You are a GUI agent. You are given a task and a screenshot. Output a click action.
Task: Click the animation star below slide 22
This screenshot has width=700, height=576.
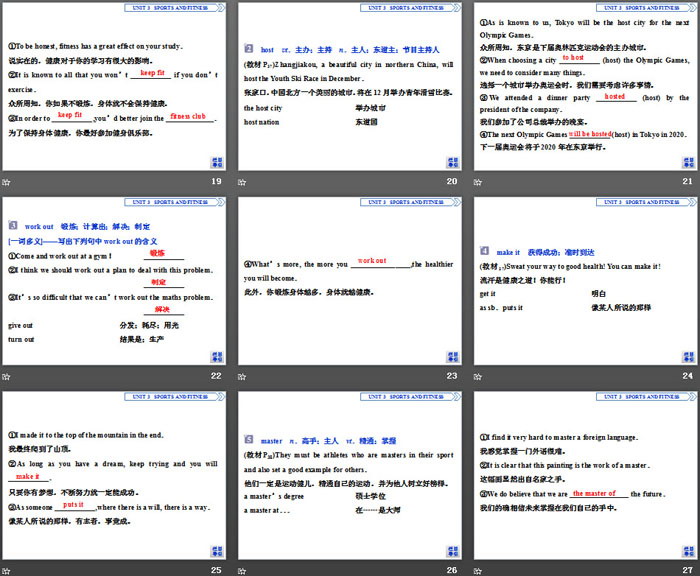[x=5, y=376]
